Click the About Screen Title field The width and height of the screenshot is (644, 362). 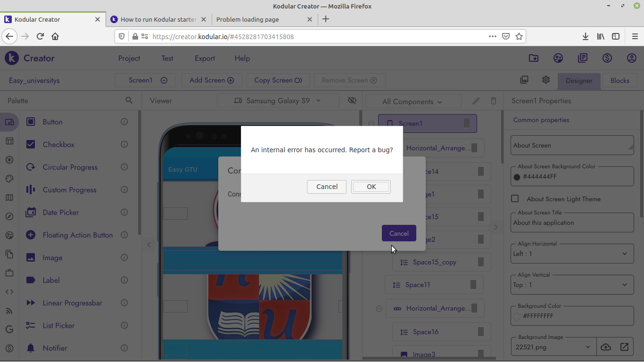point(572,222)
